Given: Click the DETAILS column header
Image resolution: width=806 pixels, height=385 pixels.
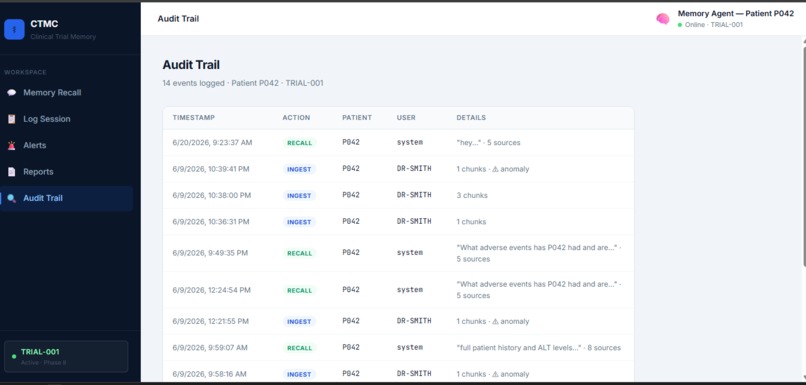Looking at the screenshot, I should [471, 118].
